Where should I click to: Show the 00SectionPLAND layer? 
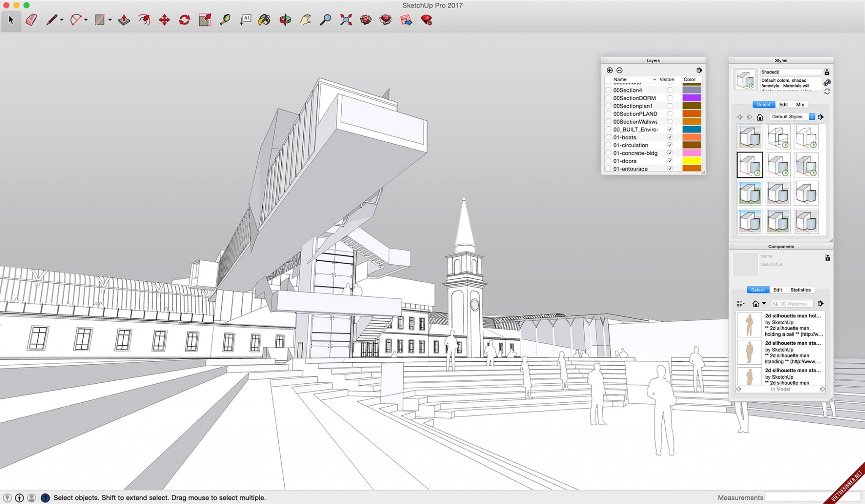click(x=669, y=114)
